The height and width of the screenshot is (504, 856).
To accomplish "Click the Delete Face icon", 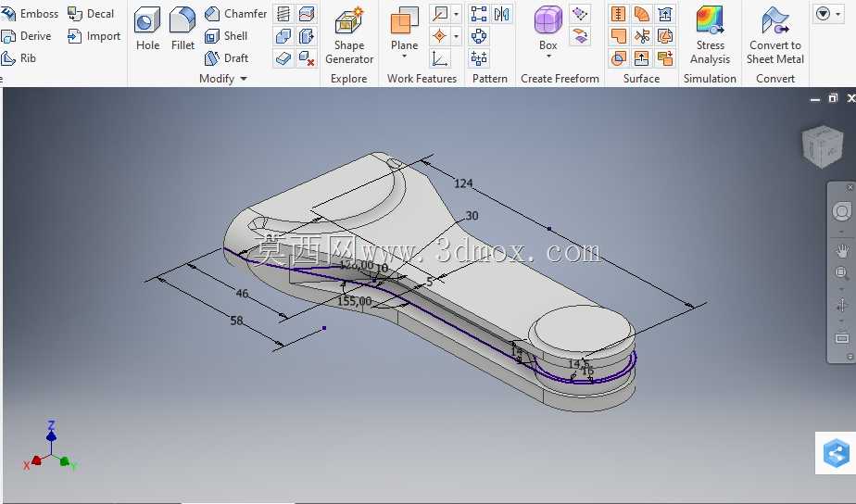I will (307, 57).
